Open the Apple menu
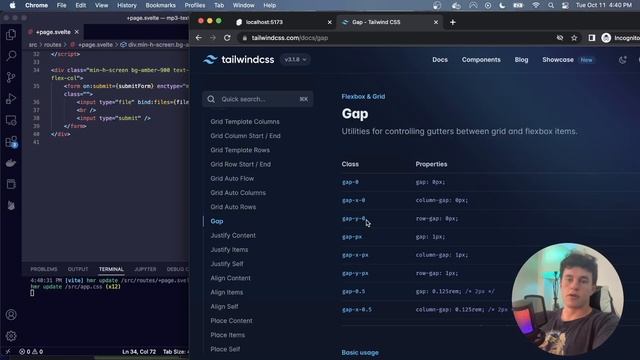The width and height of the screenshot is (640, 360). tap(13, 5)
